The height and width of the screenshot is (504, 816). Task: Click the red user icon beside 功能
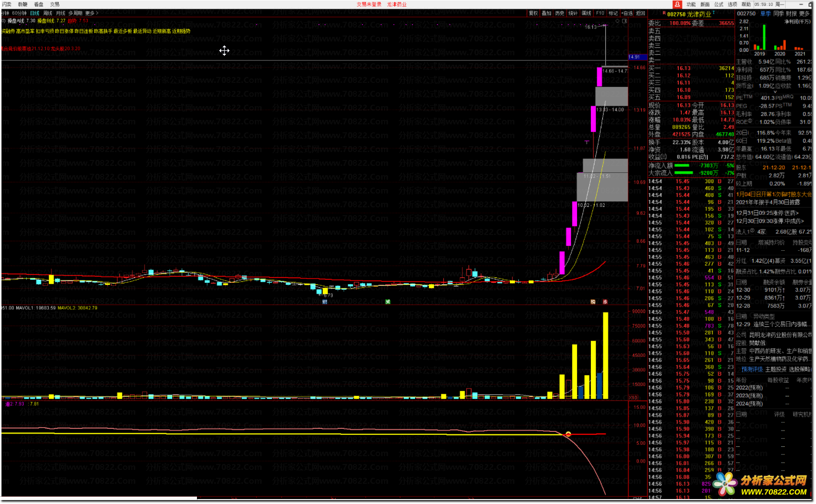point(677,4)
